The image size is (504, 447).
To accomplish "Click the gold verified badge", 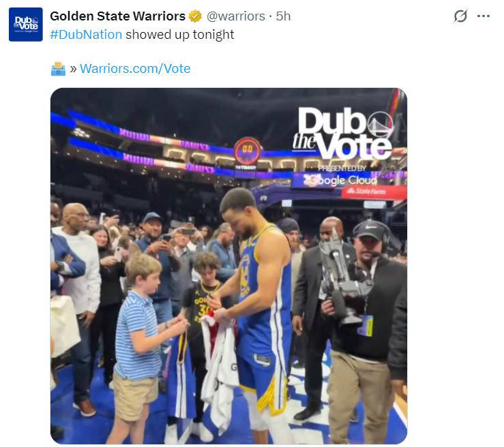I will coord(195,16).
